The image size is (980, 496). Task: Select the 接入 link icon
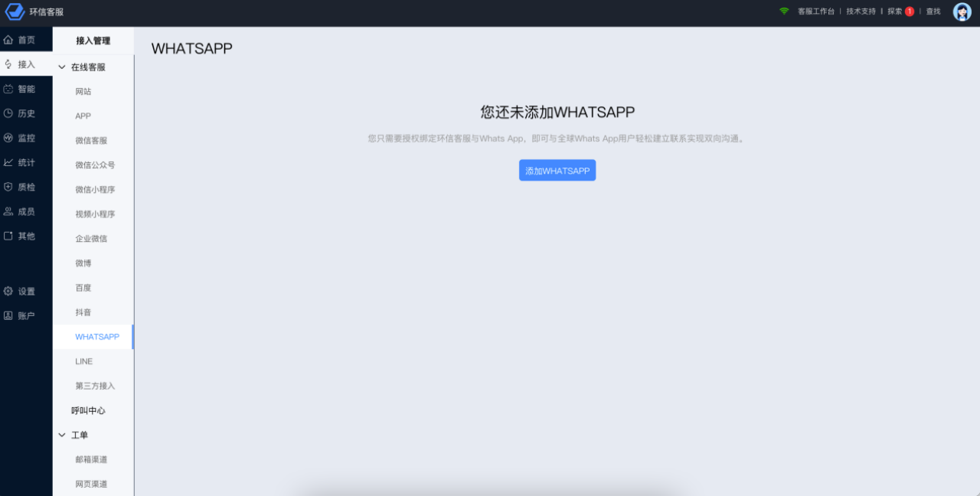point(8,64)
